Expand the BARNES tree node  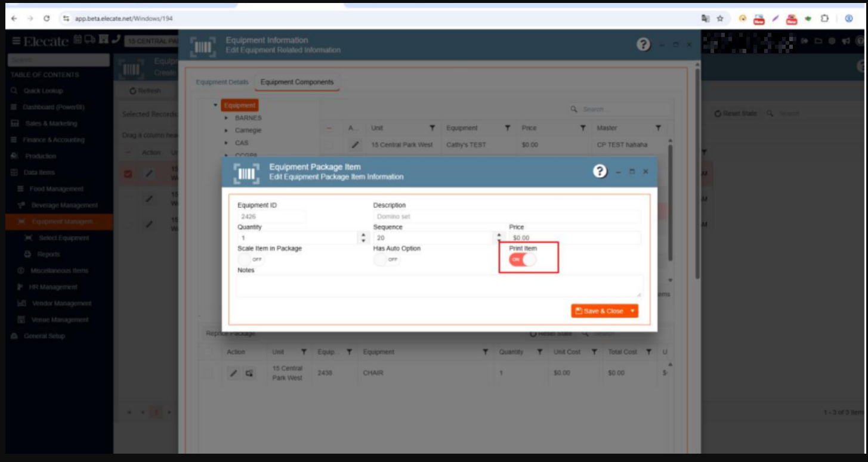pos(227,118)
